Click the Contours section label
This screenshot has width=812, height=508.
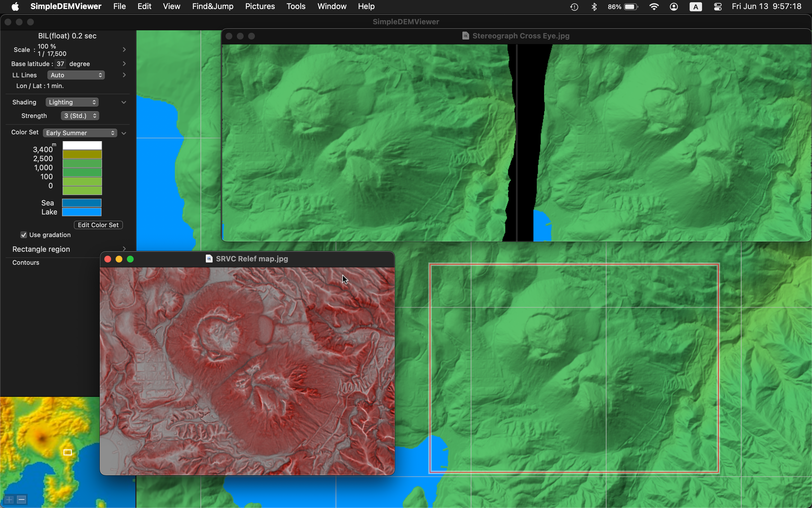tap(26, 262)
